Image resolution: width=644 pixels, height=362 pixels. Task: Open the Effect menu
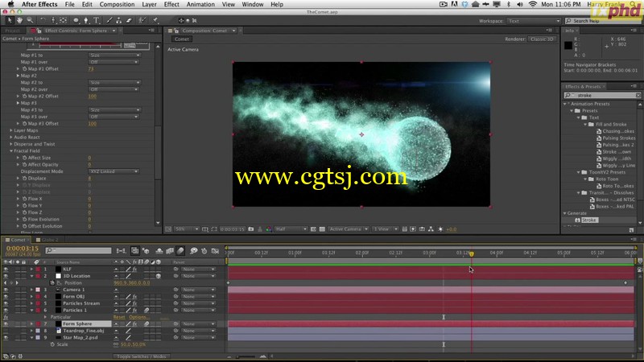(x=171, y=4)
